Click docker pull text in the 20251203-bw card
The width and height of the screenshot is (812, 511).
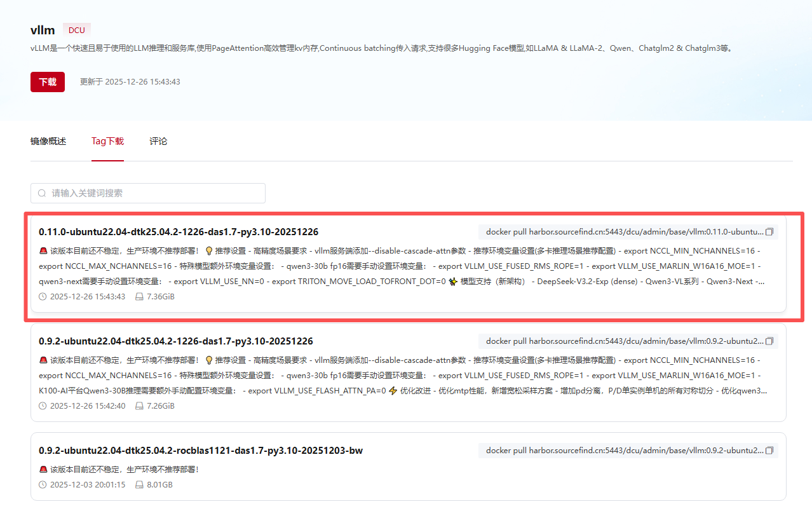click(x=625, y=451)
